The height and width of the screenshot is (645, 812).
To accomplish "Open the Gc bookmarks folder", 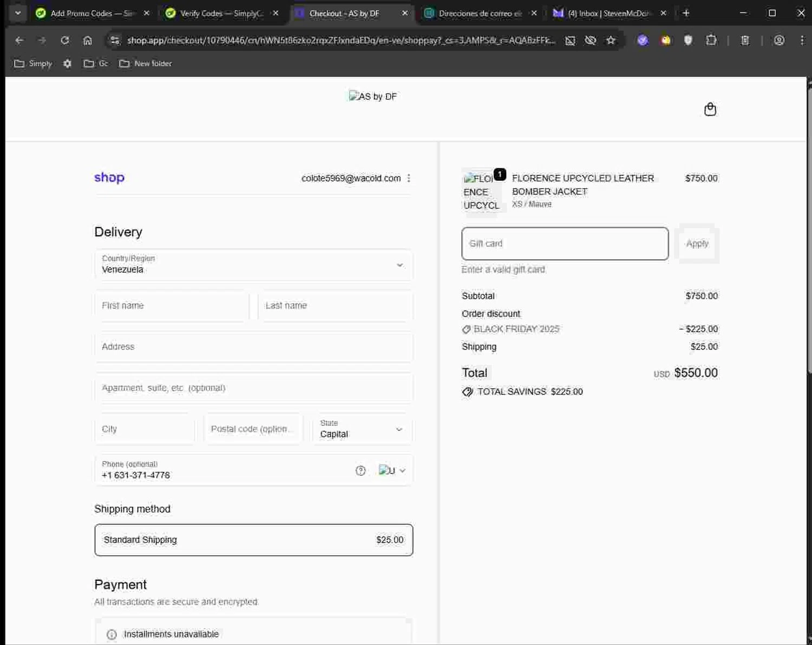I will (96, 63).
